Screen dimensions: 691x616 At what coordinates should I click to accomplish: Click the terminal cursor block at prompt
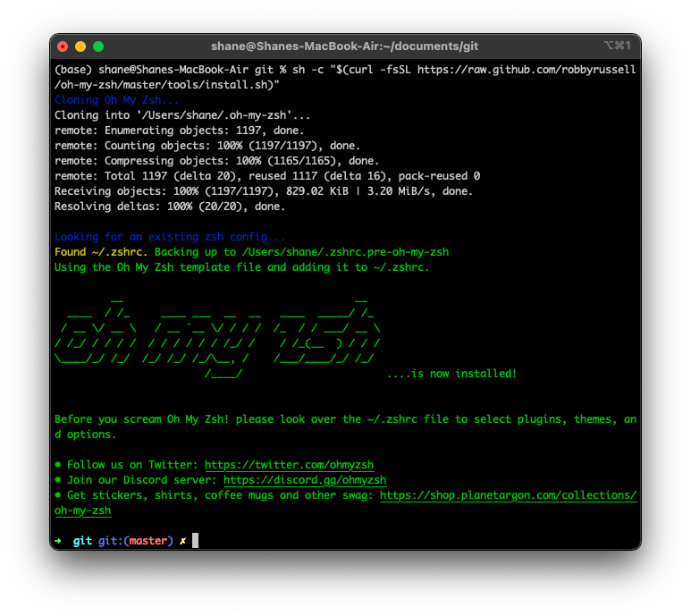click(195, 540)
